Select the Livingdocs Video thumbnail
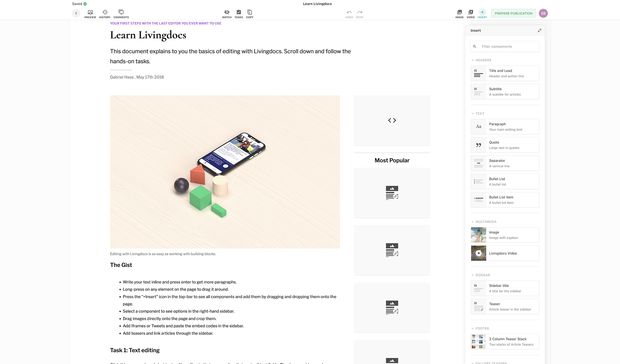620x364 pixels. [x=478, y=253]
